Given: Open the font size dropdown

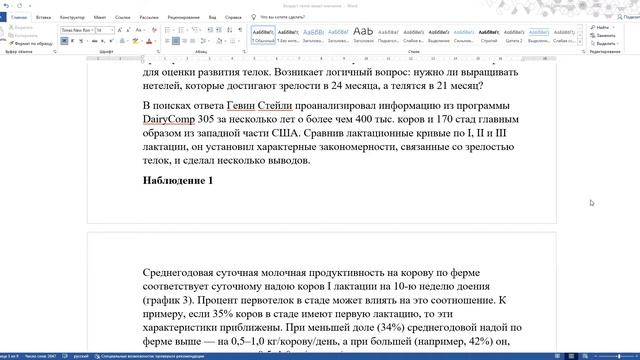Looking at the screenshot, I should pyautogui.click(x=112, y=30).
